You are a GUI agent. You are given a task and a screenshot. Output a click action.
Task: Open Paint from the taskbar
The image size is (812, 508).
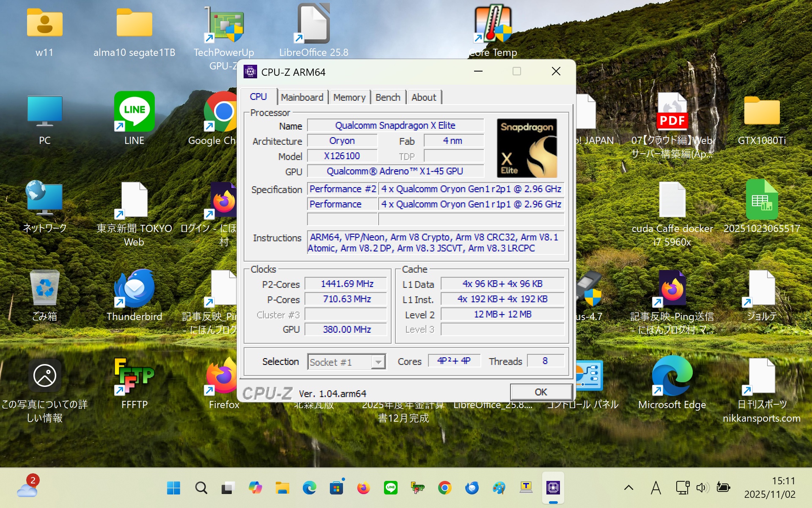[x=499, y=488]
